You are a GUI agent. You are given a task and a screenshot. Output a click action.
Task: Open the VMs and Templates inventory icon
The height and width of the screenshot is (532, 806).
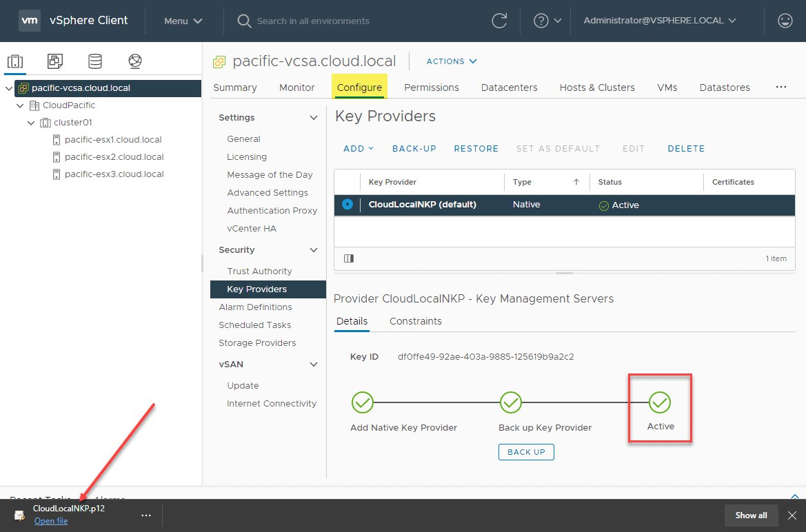(55, 61)
